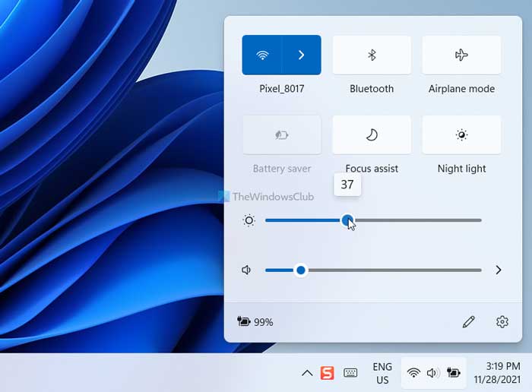Mute sound via panel speaker icon
Viewport: 532px width, 392px height.
[246, 270]
